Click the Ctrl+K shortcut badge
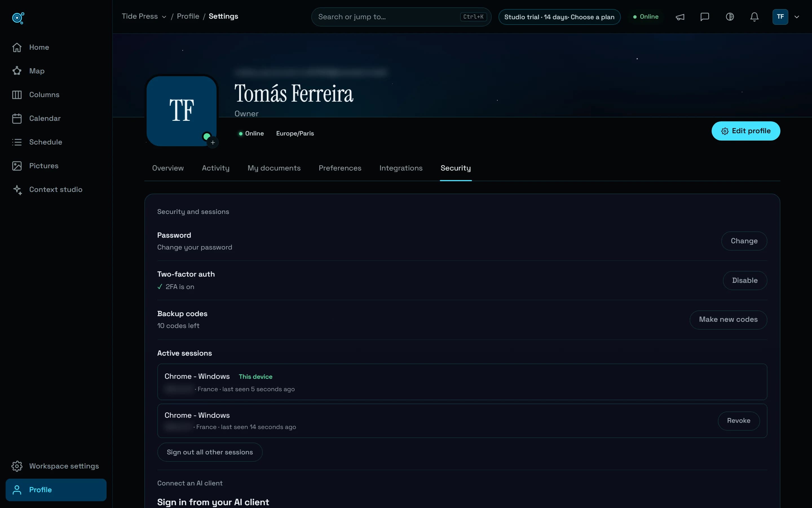The image size is (812, 508). (473, 17)
